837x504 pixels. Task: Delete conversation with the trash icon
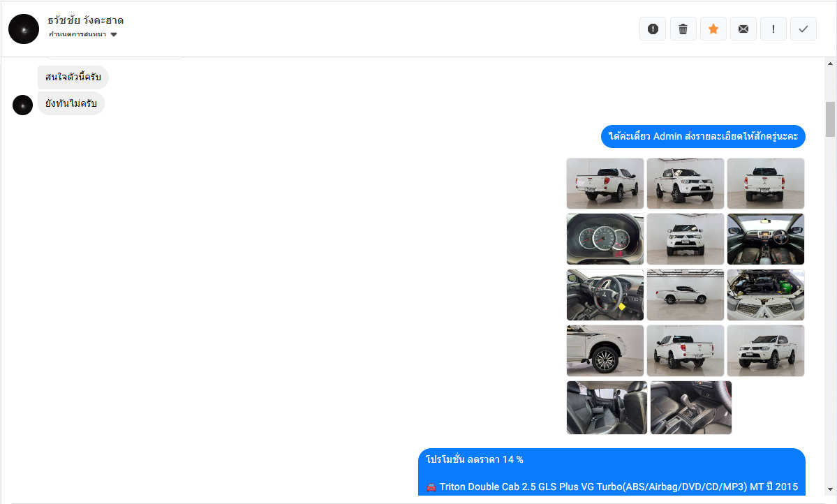pyautogui.click(x=683, y=29)
